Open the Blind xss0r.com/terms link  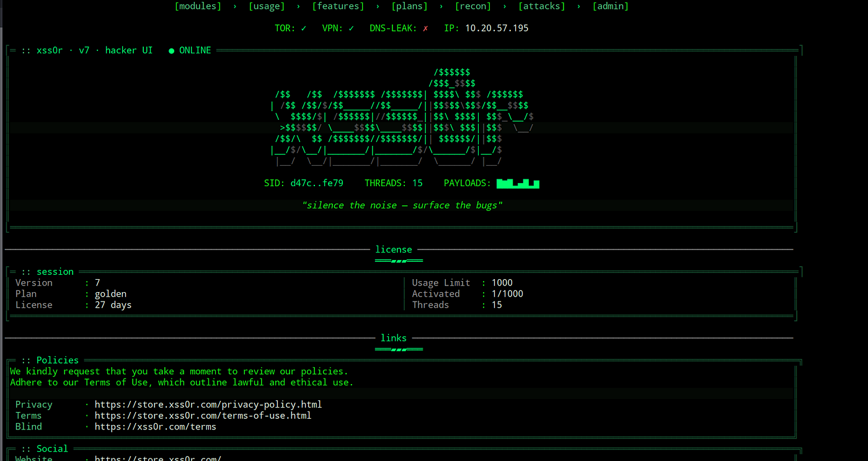pyautogui.click(x=155, y=427)
